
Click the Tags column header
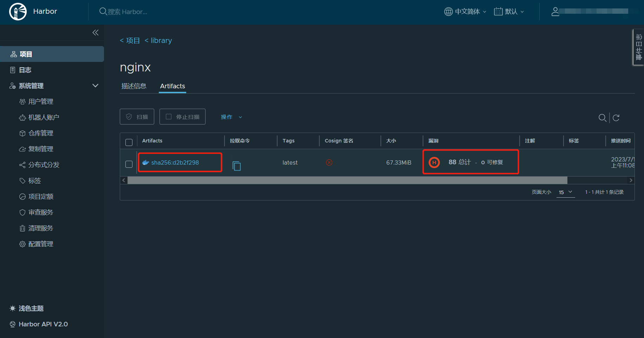point(288,141)
